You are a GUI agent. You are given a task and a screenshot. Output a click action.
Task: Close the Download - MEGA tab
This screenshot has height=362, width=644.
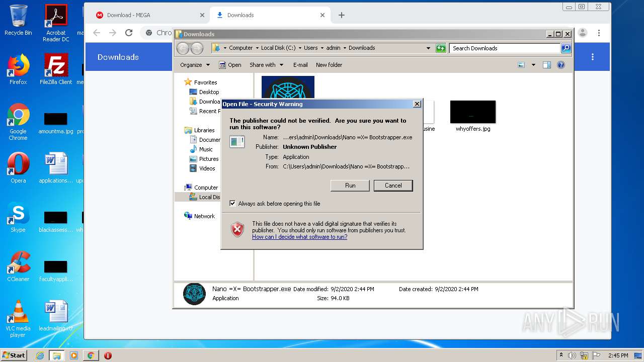pos(202,15)
